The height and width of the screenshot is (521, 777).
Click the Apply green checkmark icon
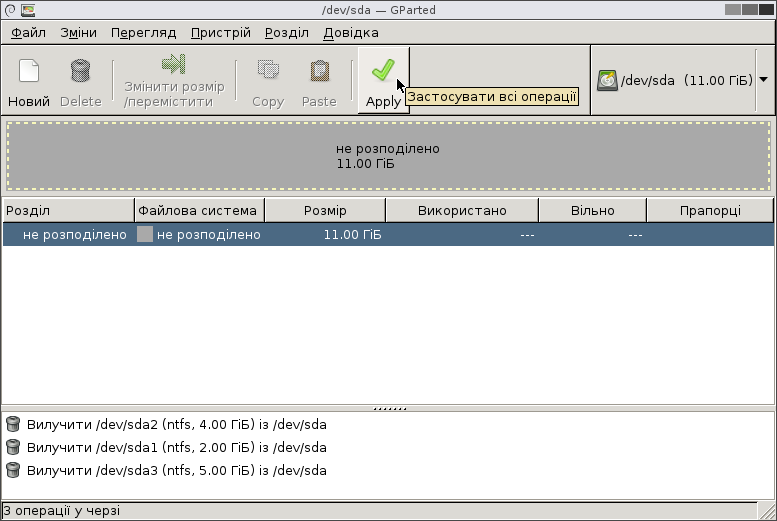[382, 71]
